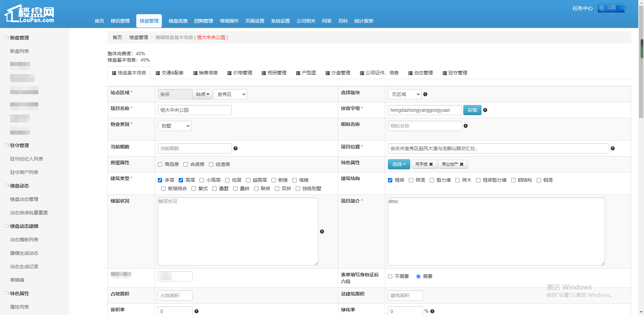Uncheck the 多层 building type
Viewport: 644px width, 315px height.
tap(160, 180)
